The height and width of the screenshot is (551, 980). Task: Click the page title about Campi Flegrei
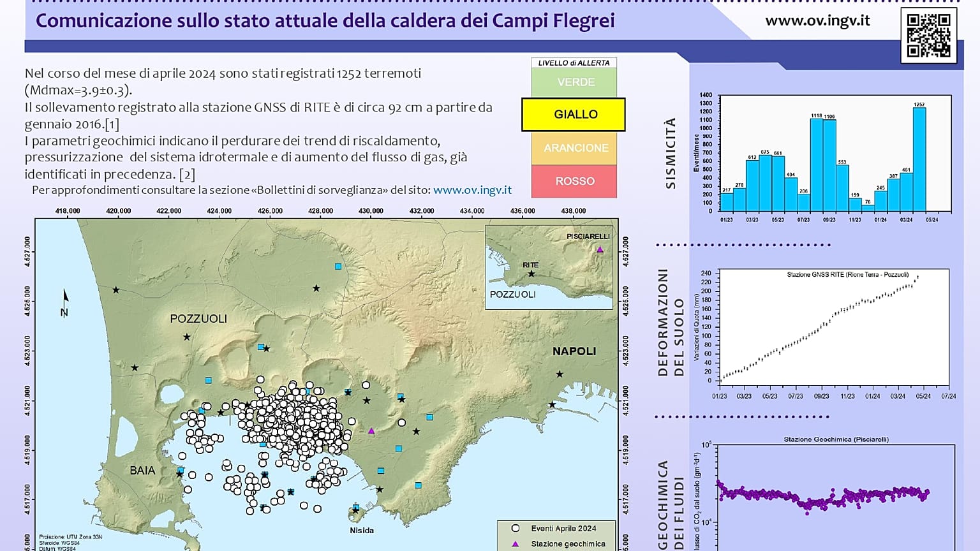click(x=325, y=21)
